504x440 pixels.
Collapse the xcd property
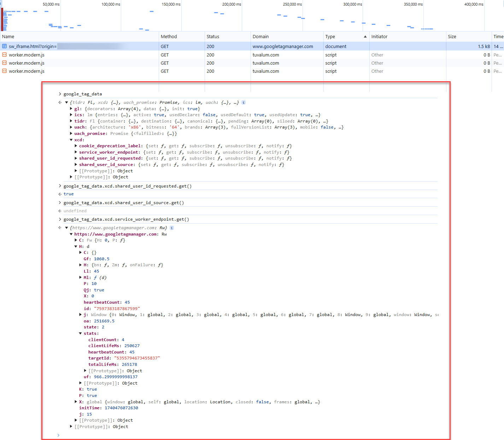71,140
